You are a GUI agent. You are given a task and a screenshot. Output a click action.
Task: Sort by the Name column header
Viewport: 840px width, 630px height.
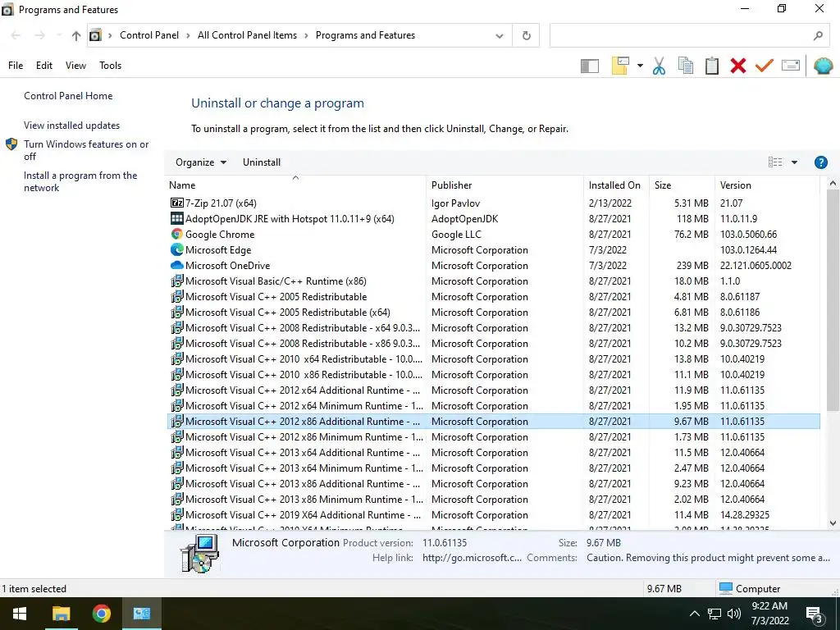pyautogui.click(x=295, y=185)
